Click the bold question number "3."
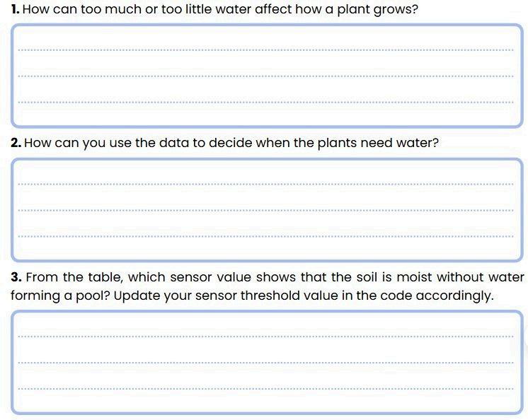 16,277
